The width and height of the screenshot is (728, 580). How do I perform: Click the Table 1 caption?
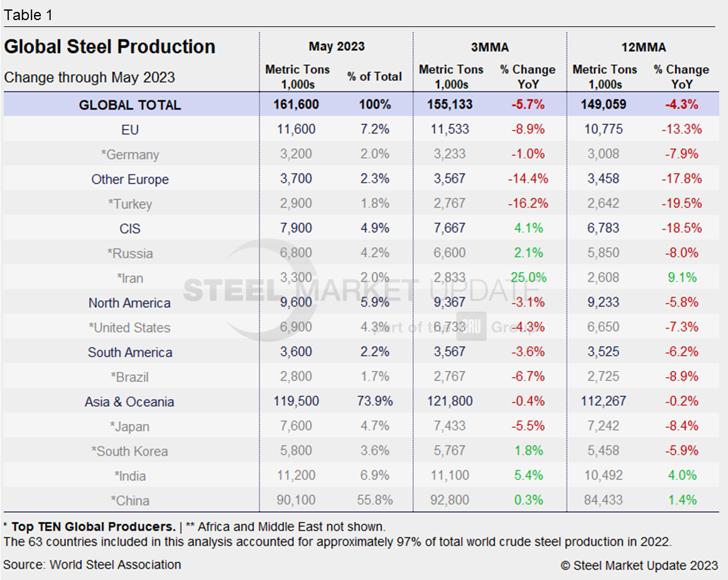pos(28,16)
